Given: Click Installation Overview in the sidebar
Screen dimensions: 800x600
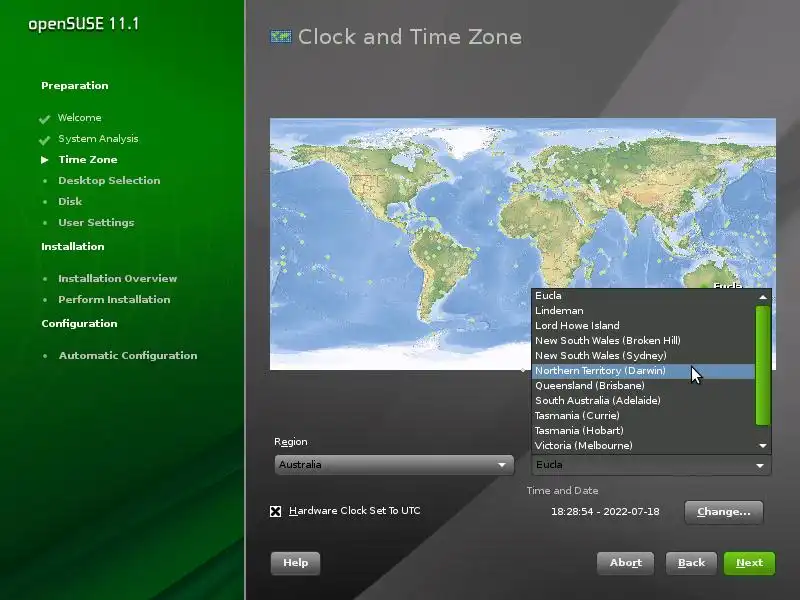Looking at the screenshot, I should coord(117,279).
